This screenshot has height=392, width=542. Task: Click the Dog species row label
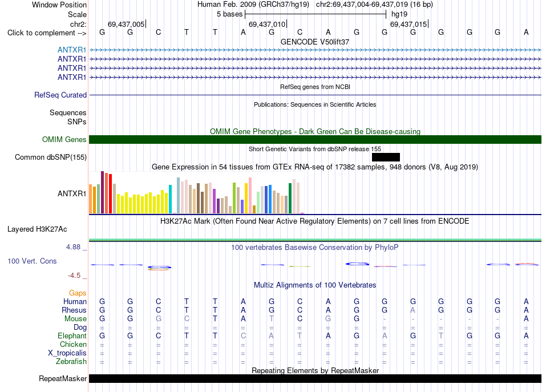point(80,328)
